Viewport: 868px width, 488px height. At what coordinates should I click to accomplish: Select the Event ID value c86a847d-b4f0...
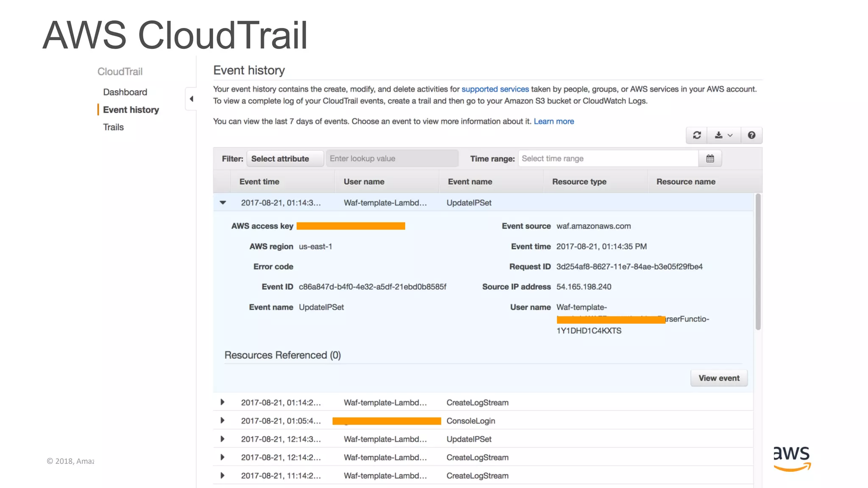point(373,287)
